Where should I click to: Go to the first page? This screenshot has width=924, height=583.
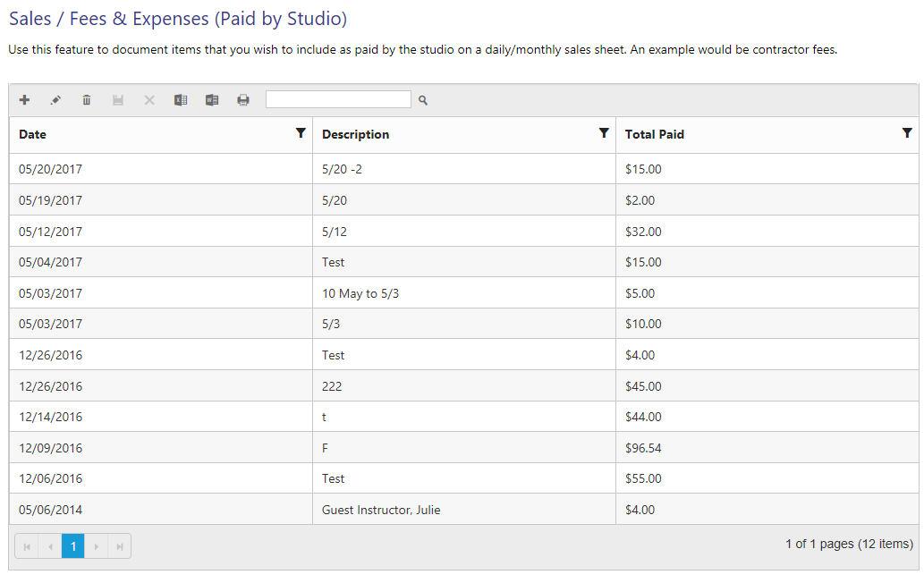[27, 545]
